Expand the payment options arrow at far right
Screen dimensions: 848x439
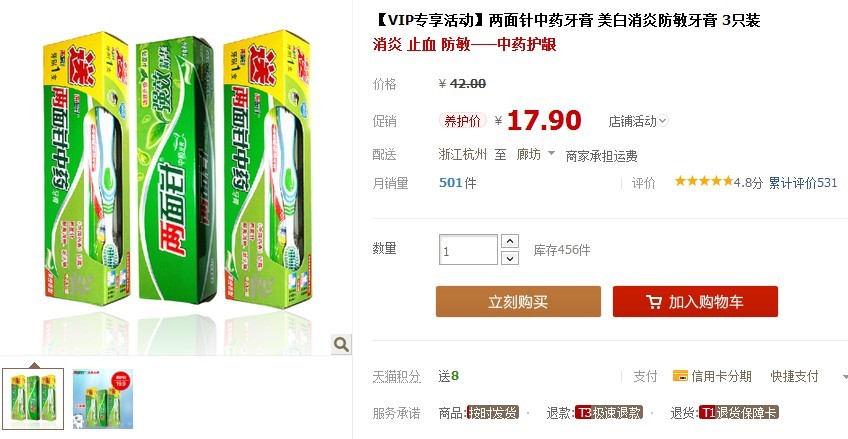point(844,377)
